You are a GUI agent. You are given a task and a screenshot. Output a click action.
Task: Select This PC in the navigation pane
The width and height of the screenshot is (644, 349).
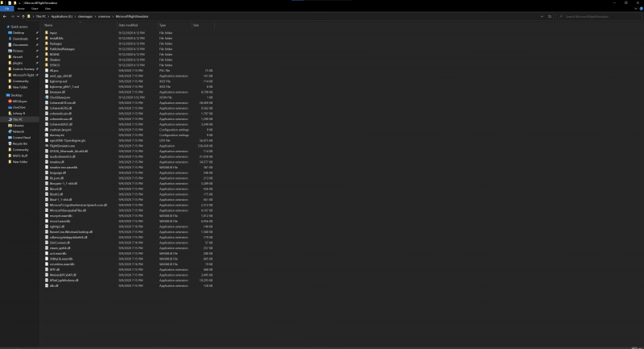click(x=18, y=119)
